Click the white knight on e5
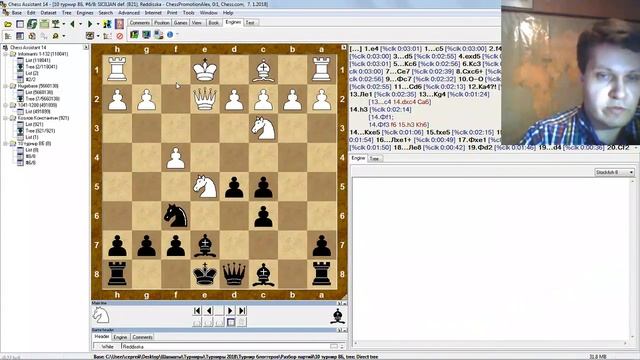The height and width of the screenshot is (360, 640). click(204, 187)
